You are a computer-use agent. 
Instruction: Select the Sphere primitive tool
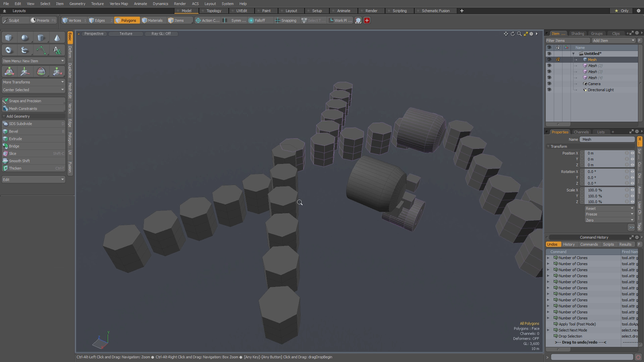pos(24,38)
